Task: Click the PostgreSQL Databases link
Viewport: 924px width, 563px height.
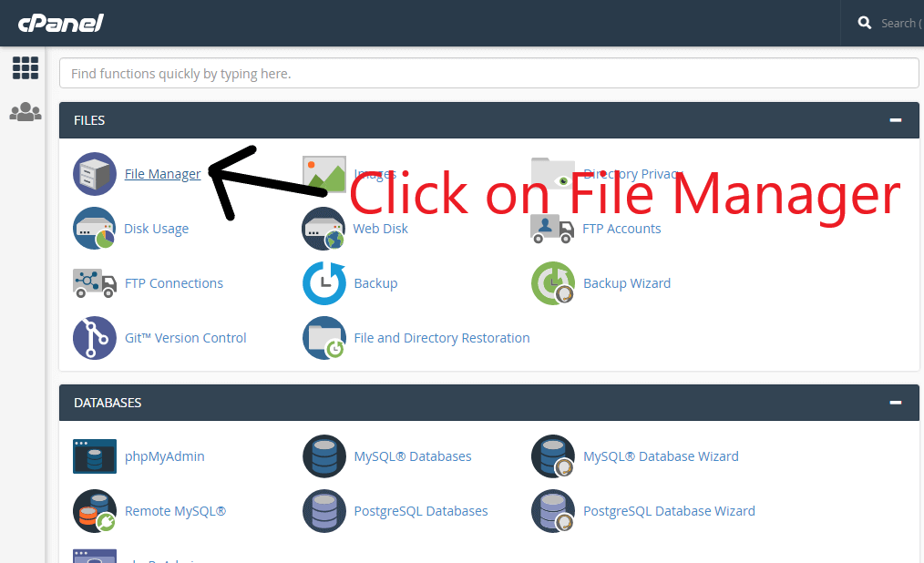Action: click(421, 511)
